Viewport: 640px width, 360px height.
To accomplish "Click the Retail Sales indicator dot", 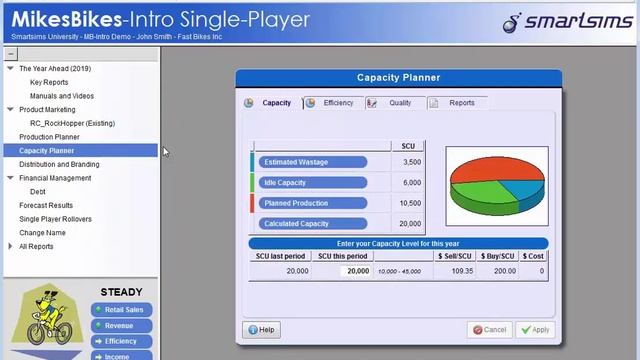I will [x=98, y=309].
